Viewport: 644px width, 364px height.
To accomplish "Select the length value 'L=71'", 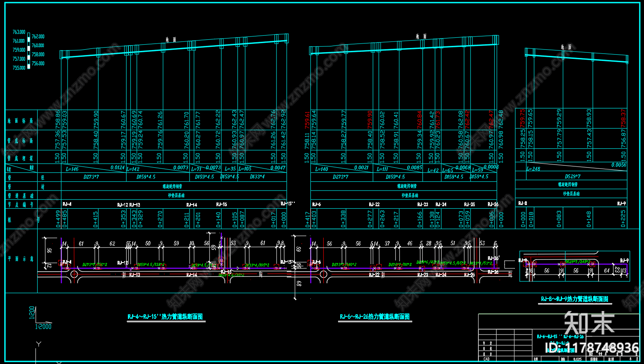I will coord(196,169).
